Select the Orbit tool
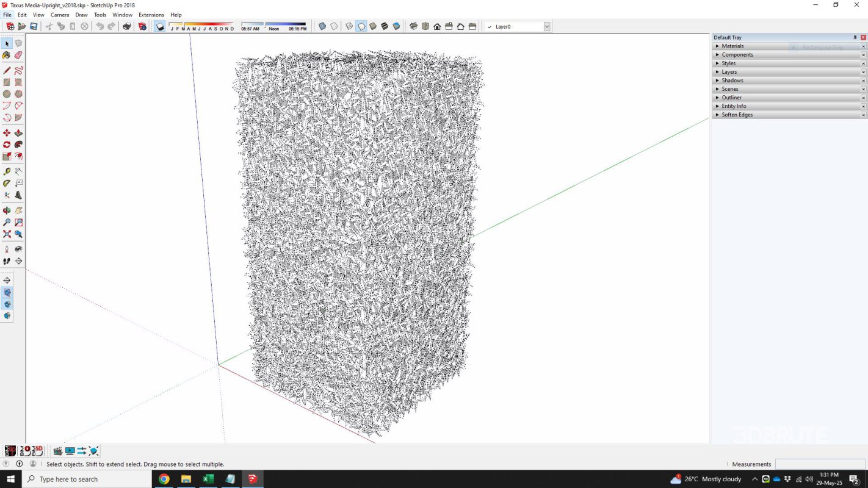 pyautogui.click(x=7, y=210)
